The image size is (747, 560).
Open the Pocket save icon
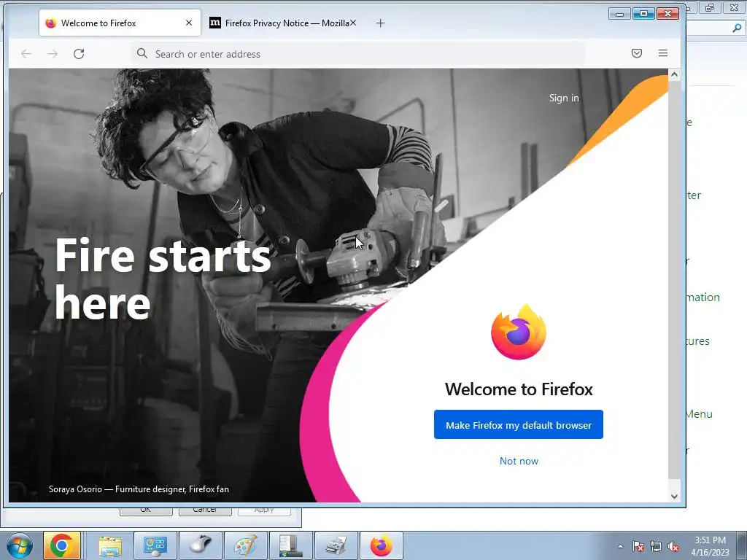coord(636,53)
